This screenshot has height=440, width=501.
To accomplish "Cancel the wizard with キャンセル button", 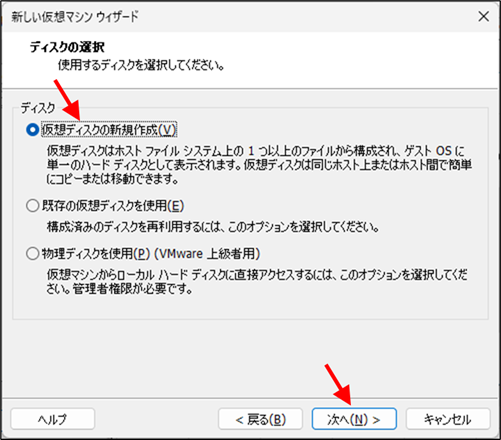I will (448, 419).
